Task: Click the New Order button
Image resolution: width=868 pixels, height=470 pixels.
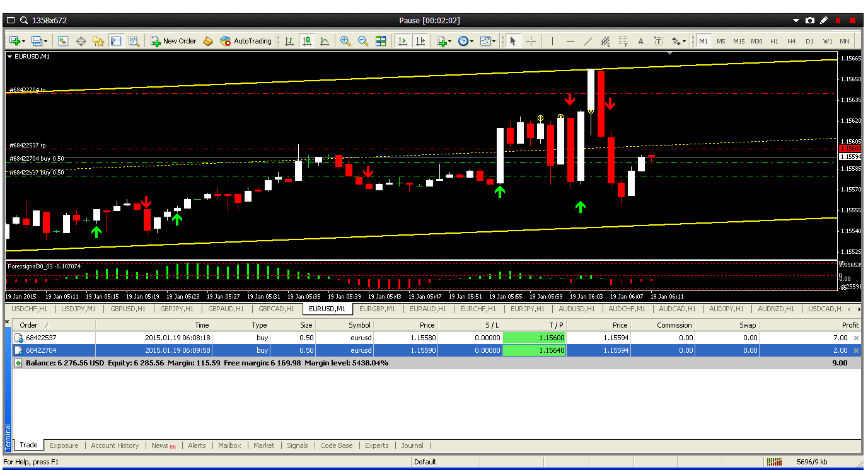Action: point(173,41)
